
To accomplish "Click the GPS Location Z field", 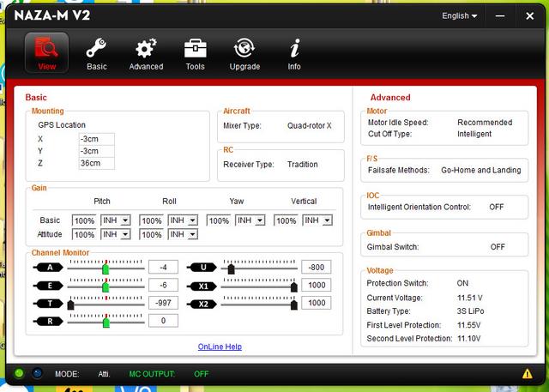I will click(97, 163).
